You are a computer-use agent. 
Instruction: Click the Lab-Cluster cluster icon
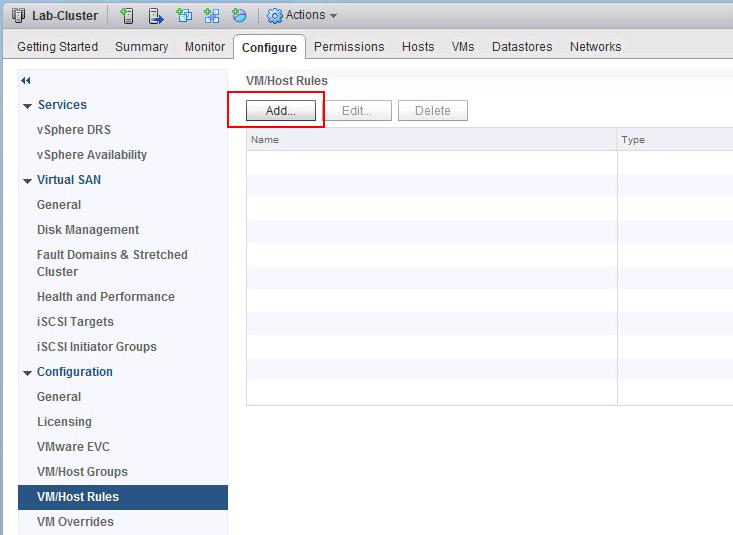coord(19,16)
